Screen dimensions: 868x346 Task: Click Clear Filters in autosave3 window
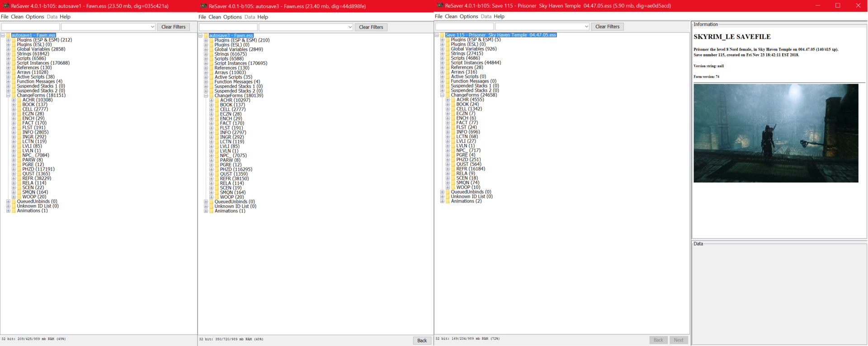click(371, 27)
